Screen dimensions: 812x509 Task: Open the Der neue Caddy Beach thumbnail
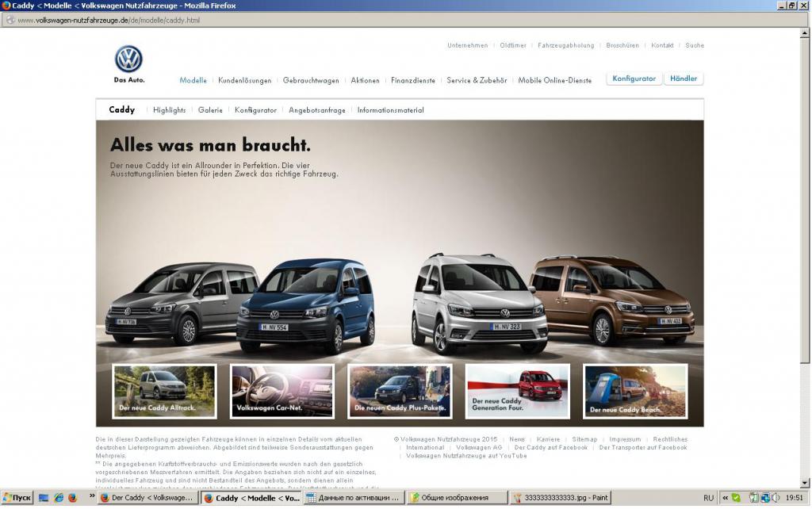[635, 392]
